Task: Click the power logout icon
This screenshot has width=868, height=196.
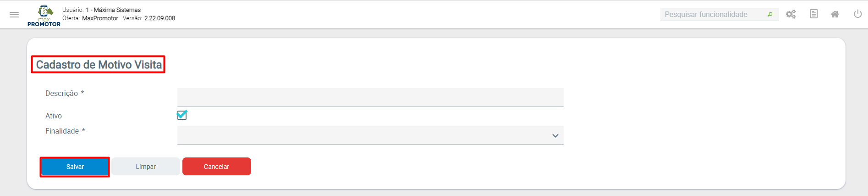Action: click(857, 14)
